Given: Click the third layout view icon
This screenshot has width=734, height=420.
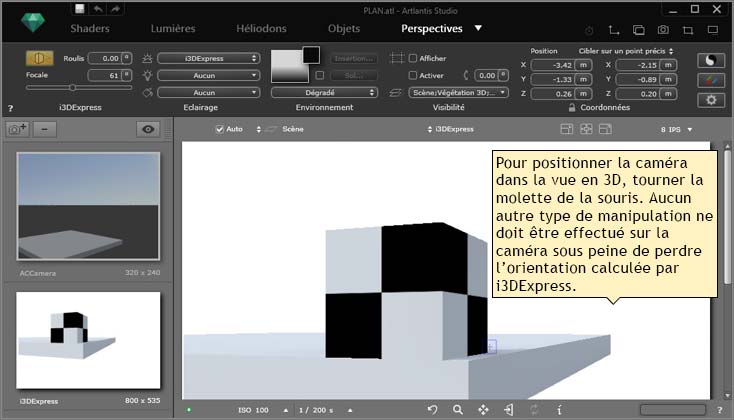Looking at the screenshot, I should pos(605,129).
